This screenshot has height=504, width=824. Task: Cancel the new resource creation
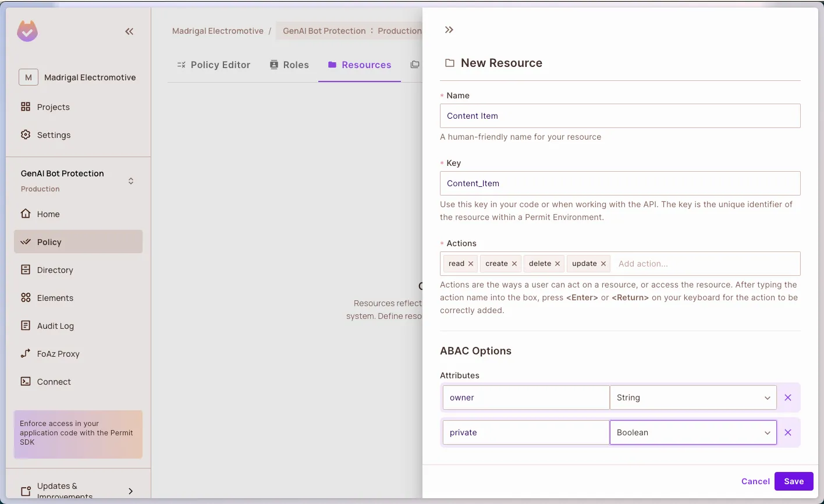[755, 481]
